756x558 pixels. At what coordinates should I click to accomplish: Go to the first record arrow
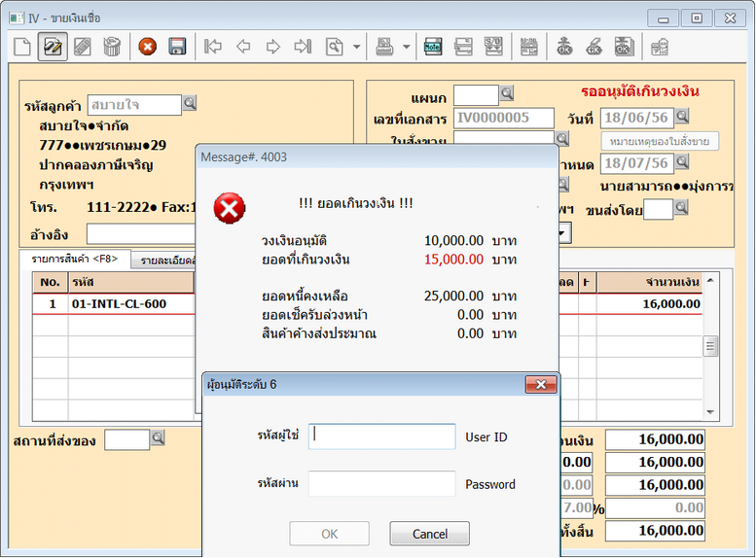click(x=213, y=46)
